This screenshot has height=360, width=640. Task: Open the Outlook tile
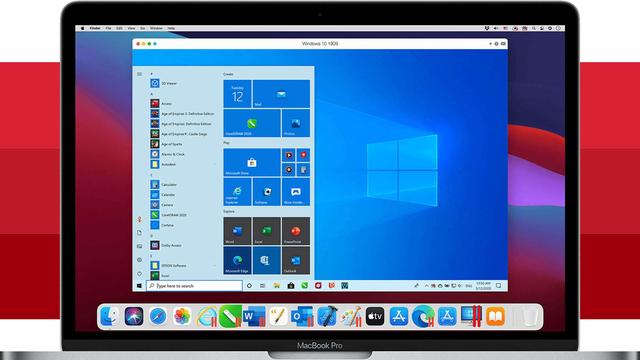point(296,260)
